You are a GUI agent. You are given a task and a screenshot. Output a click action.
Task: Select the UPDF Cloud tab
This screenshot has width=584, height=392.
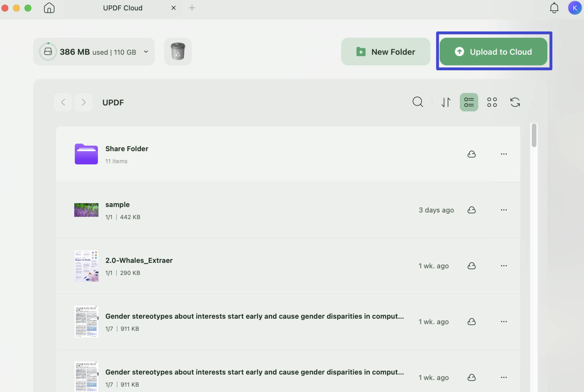pyautogui.click(x=123, y=8)
